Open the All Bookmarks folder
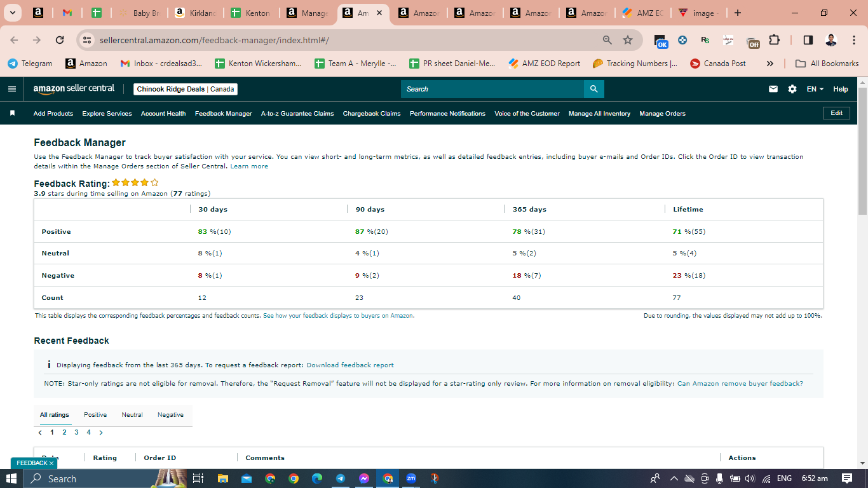The image size is (868, 488). [827, 64]
